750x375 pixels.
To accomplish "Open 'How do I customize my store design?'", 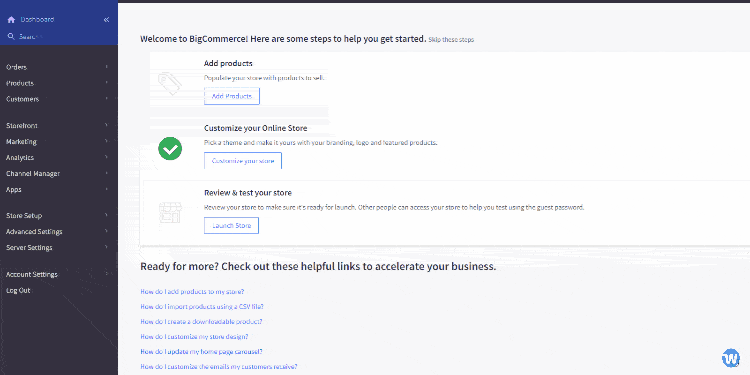I will [194, 337].
